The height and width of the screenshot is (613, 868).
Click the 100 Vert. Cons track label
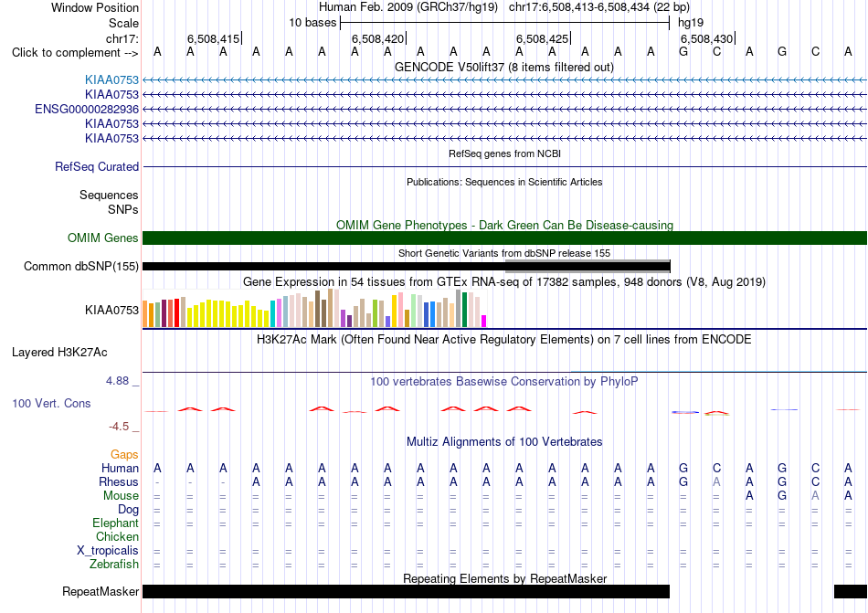(51, 403)
